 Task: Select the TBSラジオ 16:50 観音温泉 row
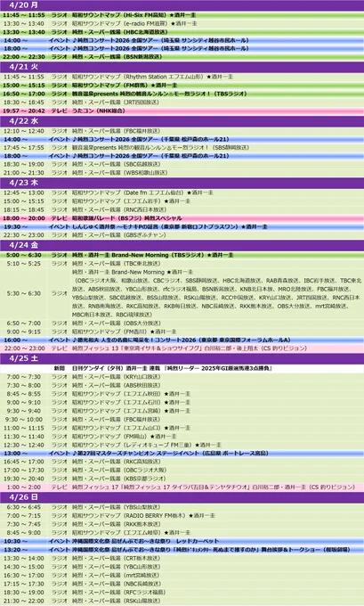tap(182, 94)
